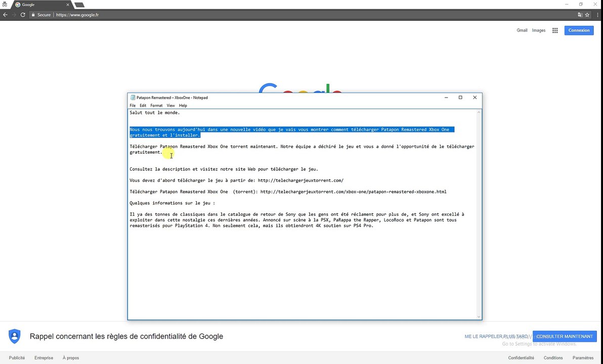Open the À propos footer link
Image resolution: width=603 pixels, height=364 pixels.
[x=71, y=358]
